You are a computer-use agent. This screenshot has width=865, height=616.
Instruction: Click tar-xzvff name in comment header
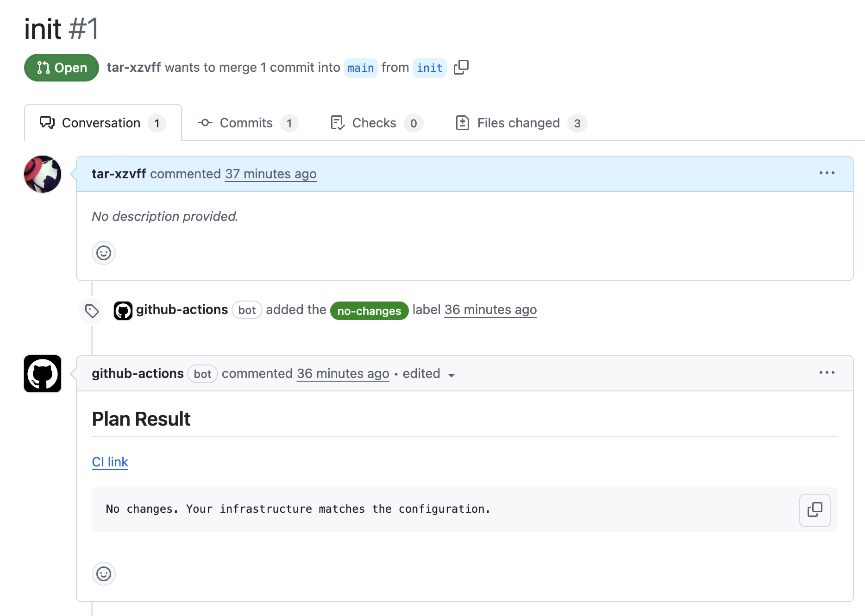click(119, 174)
